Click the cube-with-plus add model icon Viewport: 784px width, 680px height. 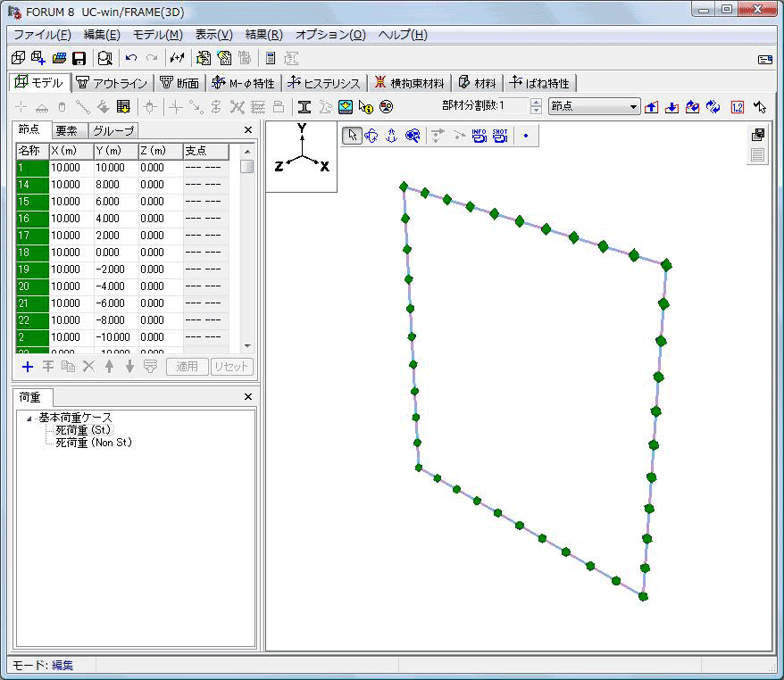pyautogui.click(x=38, y=59)
